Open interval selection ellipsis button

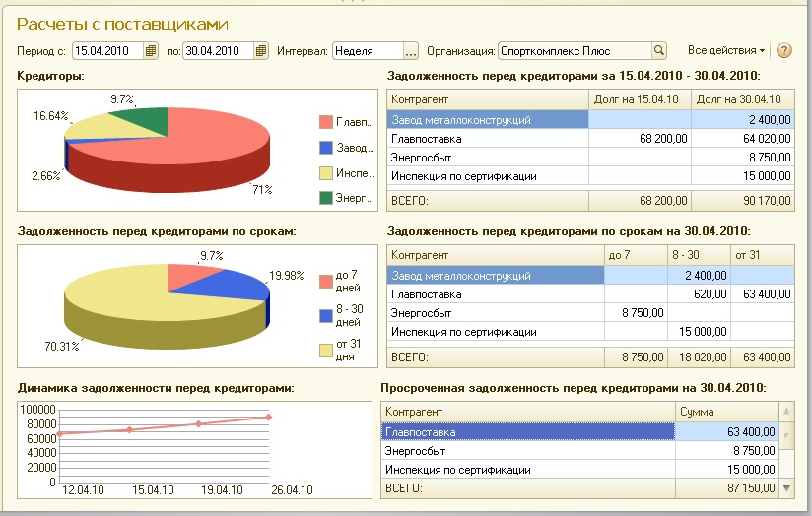[x=411, y=51]
